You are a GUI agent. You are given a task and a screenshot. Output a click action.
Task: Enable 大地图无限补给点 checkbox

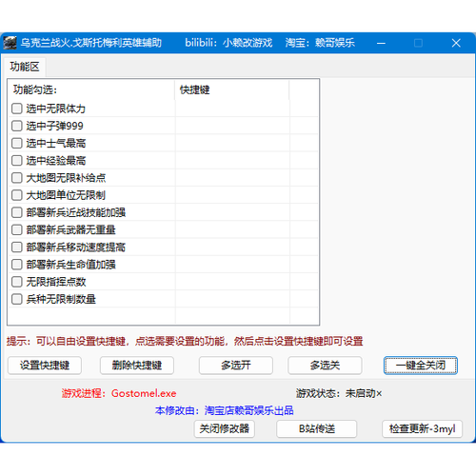17,178
